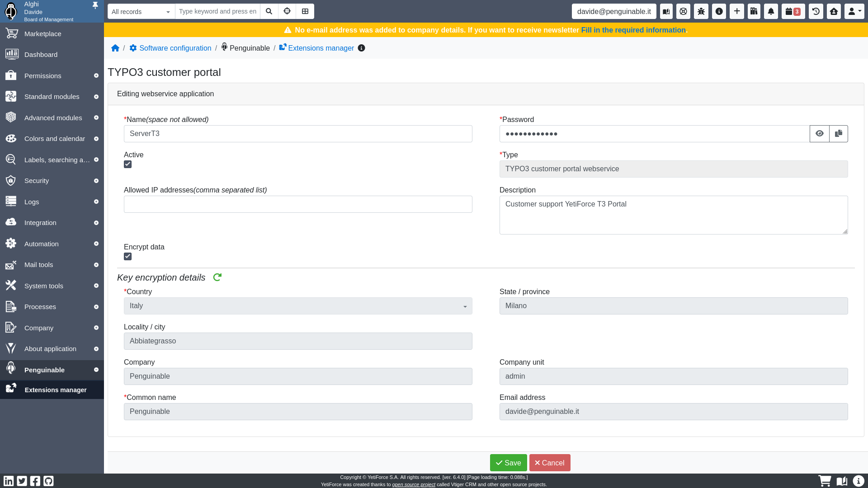Open the All records search dropdown
The image size is (868, 488).
point(141,12)
